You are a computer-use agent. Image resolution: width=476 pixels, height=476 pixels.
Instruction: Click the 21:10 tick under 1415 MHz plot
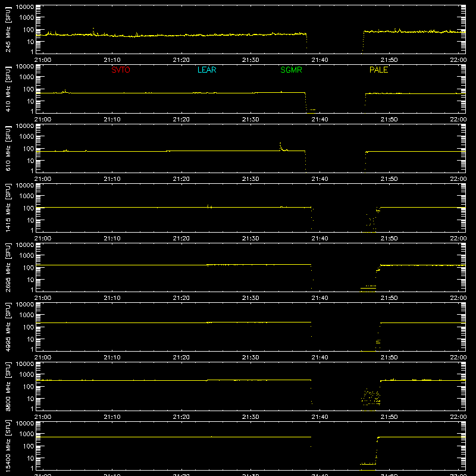click(x=112, y=239)
